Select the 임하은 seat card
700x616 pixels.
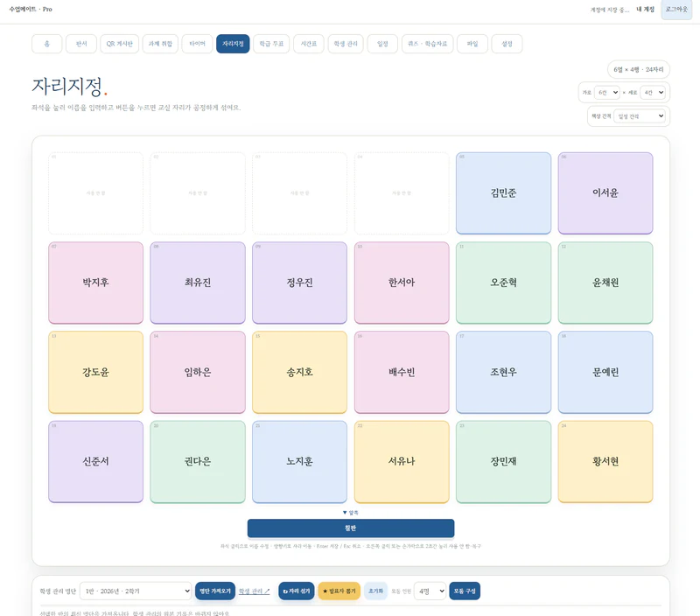[198, 372]
